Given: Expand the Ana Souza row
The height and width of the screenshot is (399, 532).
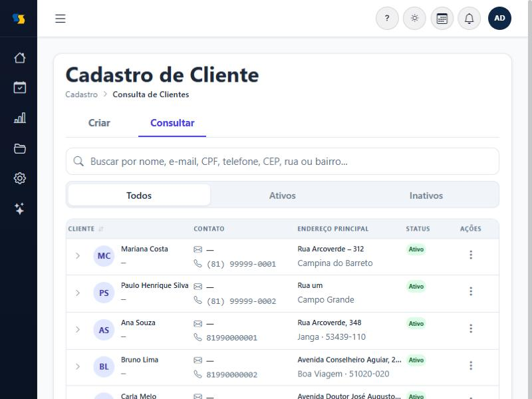Looking at the screenshot, I should (x=78, y=329).
